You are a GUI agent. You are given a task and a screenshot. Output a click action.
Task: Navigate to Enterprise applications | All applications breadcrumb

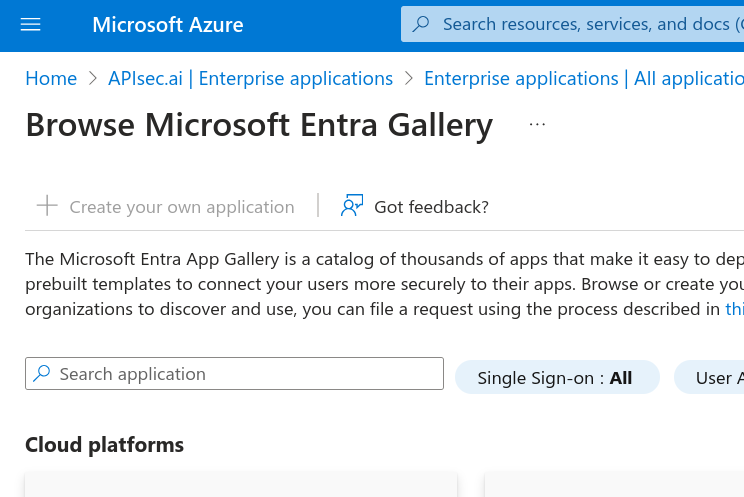583,78
